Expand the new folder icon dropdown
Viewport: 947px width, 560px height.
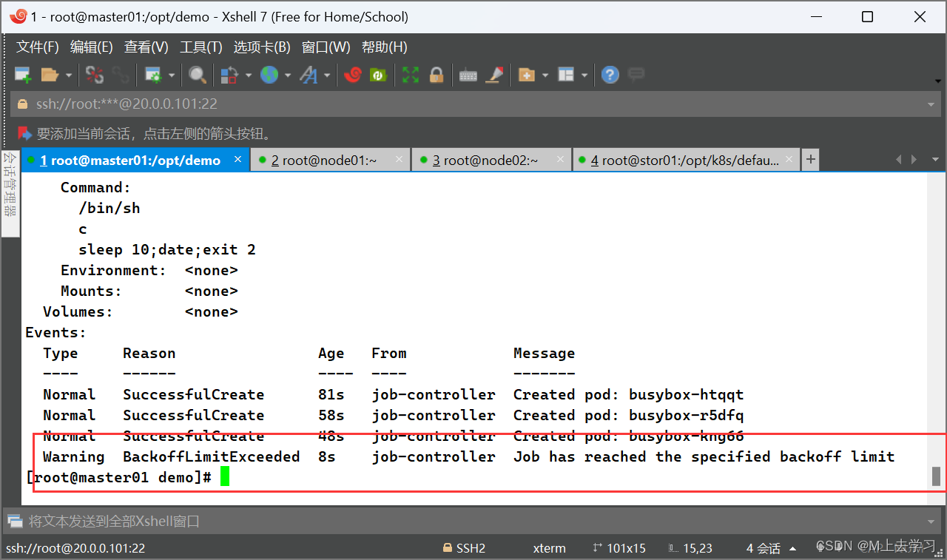tap(545, 75)
